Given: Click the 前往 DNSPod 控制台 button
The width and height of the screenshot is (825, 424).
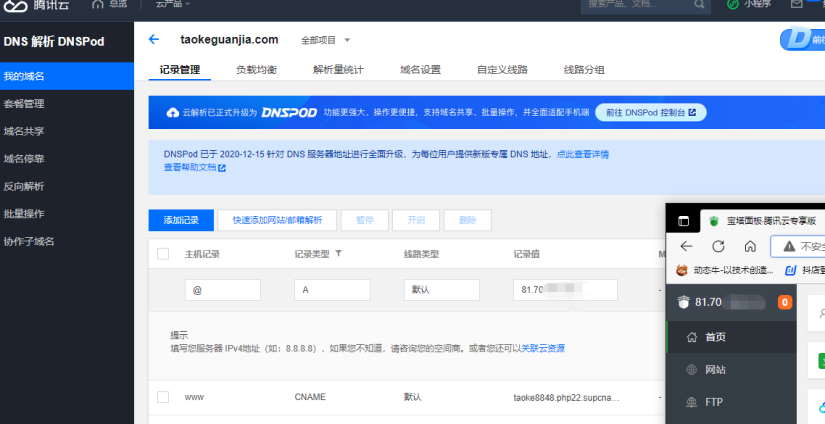Looking at the screenshot, I should [x=650, y=113].
